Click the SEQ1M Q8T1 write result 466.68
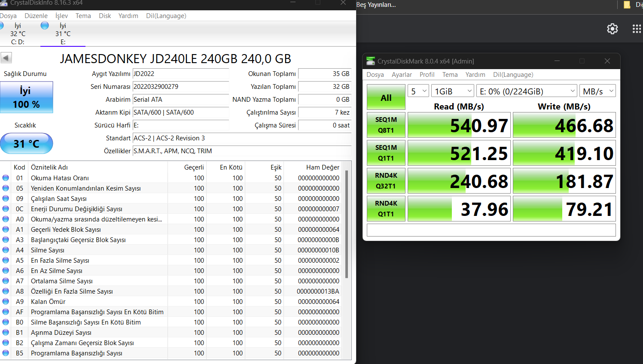Image resolution: width=643 pixels, height=364 pixels. coord(564,125)
